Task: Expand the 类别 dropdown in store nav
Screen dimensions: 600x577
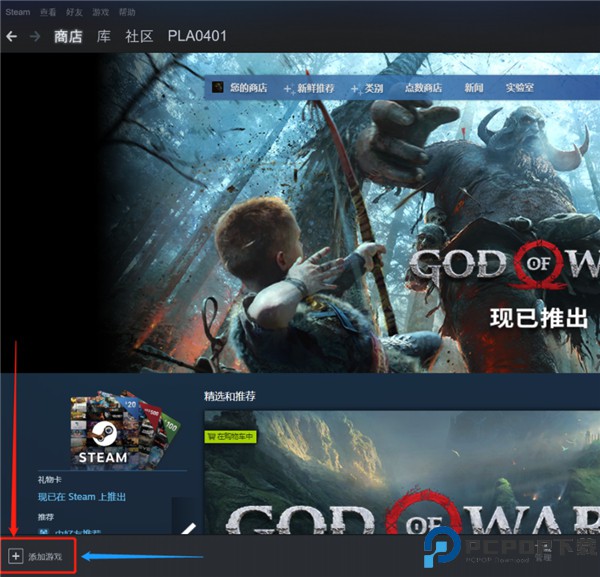Action: coord(368,88)
